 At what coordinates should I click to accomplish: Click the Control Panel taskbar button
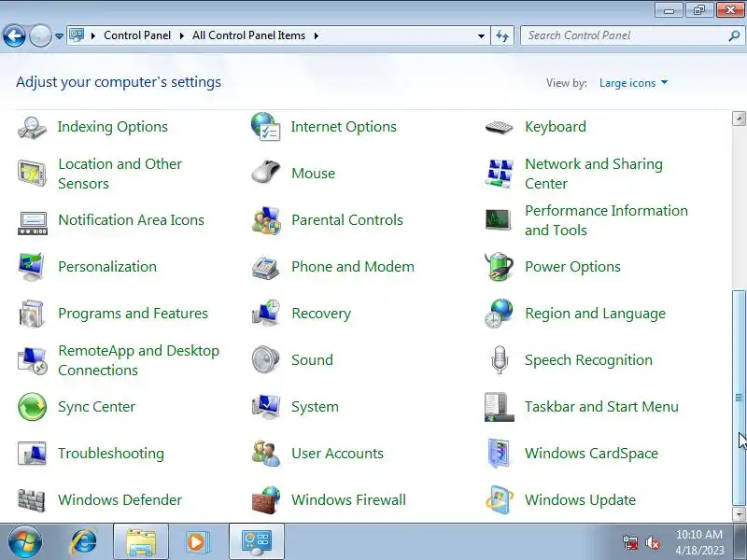(257, 542)
